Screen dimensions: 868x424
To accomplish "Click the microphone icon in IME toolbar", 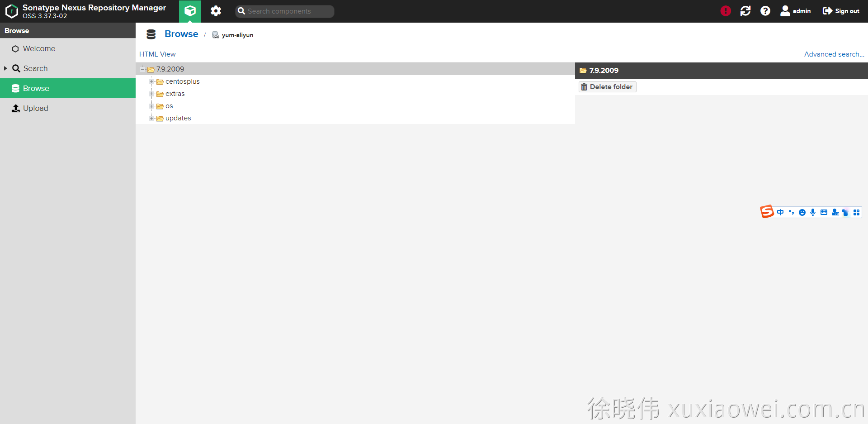I will 813,212.
